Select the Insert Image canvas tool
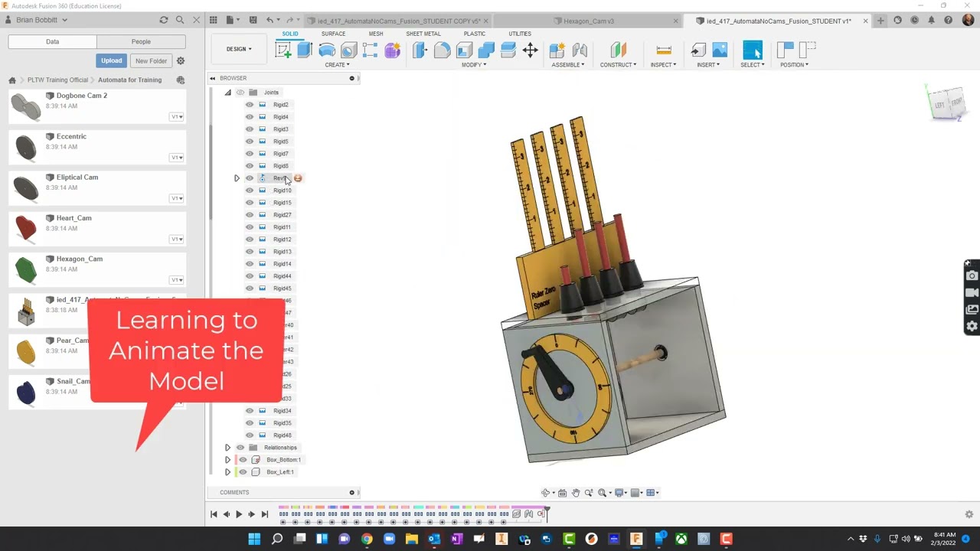The image size is (980, 551). pyautogui.click(x=720, y=51)
